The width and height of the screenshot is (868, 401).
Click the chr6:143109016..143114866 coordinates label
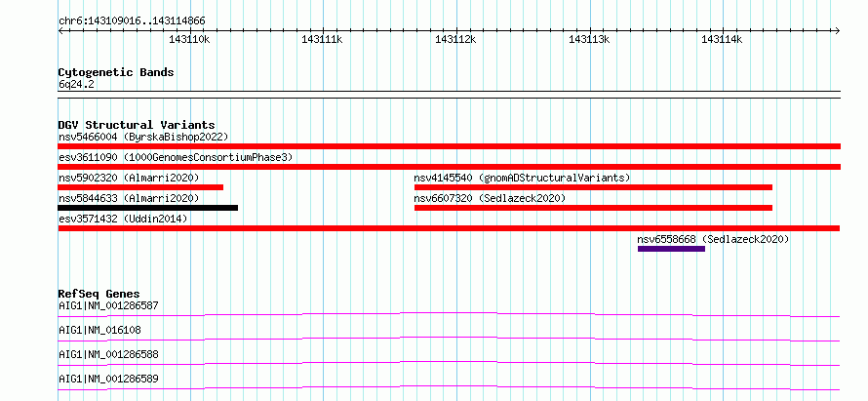coord(132,21)
